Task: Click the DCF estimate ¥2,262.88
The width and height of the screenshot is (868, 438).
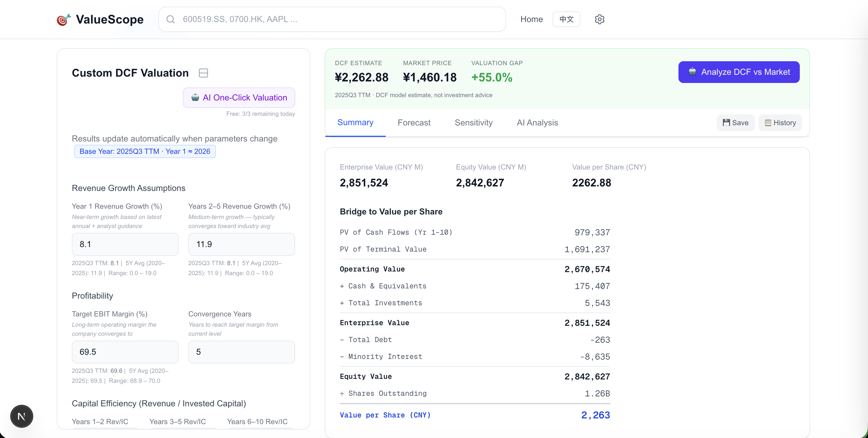Action: point(362,78)
